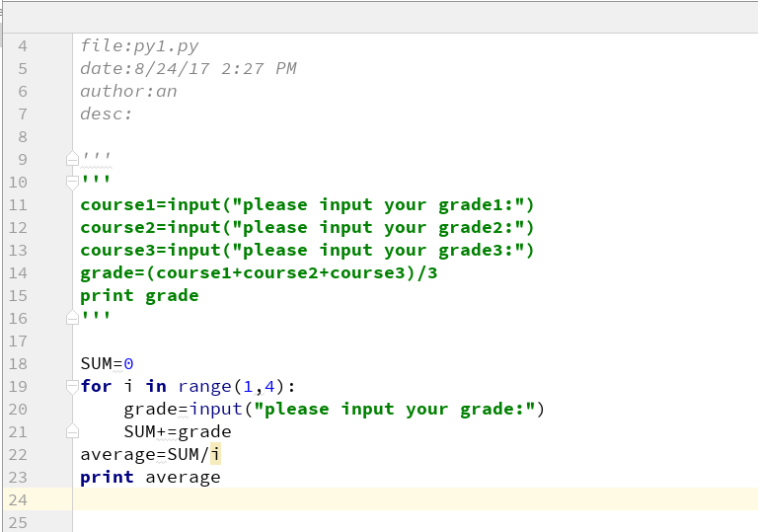The image size is (758, 532).
Task: Collapse the for loop fold marker on line 19
Action: [71, 386]
